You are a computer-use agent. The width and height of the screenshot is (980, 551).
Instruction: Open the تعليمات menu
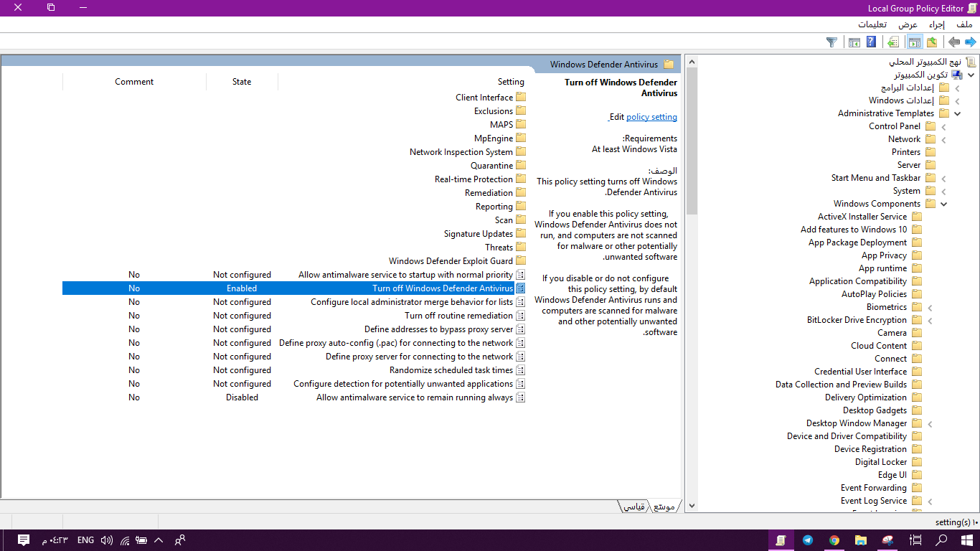click(x=872, y=24)
